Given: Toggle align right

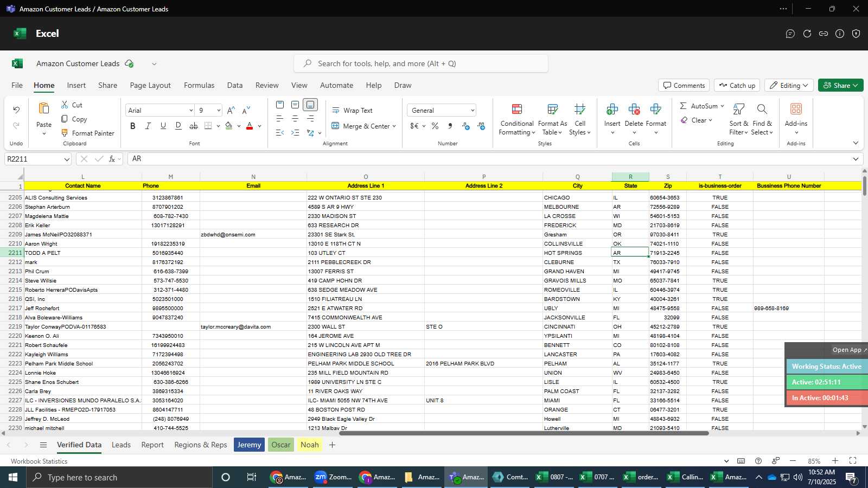Looking at the screenshot, I should coord(310,118).
